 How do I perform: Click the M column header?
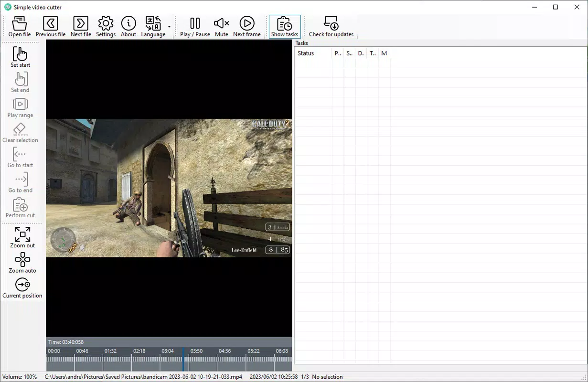click(x=385, y=53)
